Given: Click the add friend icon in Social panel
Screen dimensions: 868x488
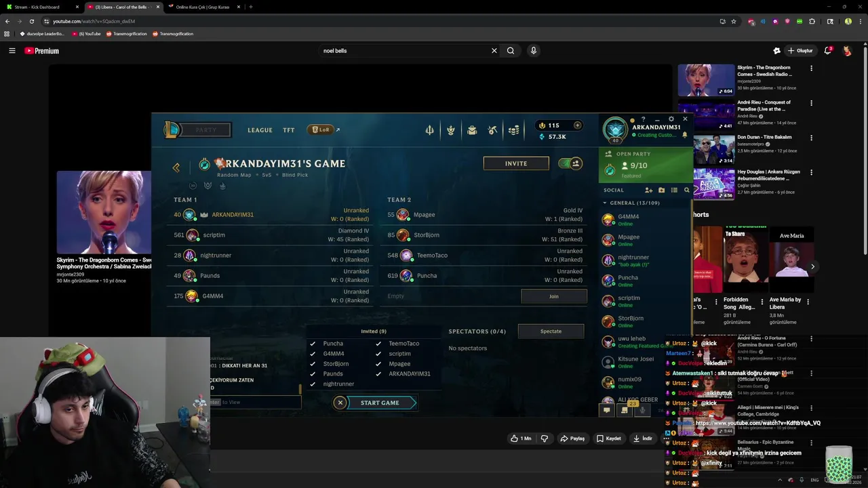Looking at the screenshot, I should (x=648, y=190).
